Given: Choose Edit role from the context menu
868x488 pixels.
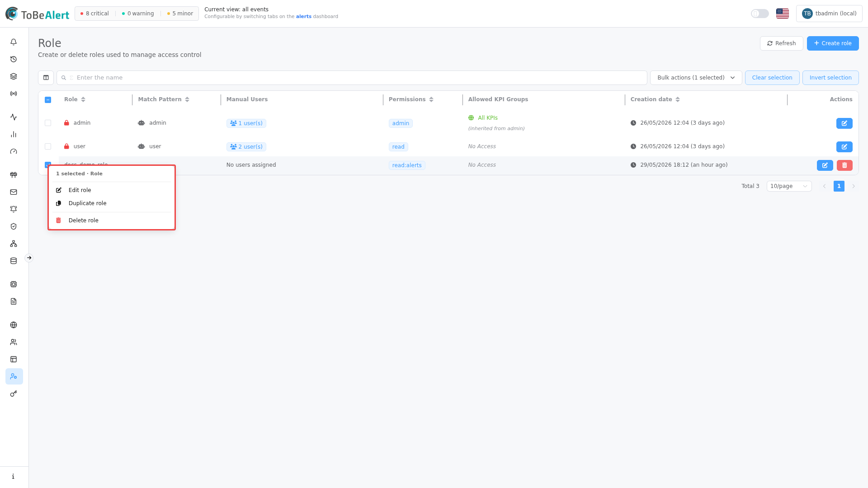Looking at the screenshot, I should pos(112,190).
